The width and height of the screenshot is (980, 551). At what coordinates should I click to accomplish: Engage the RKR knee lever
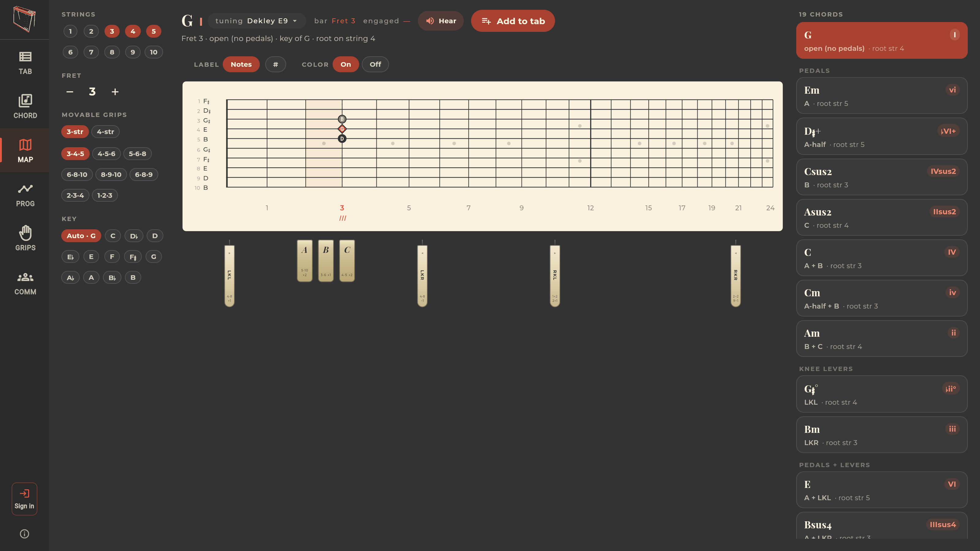click(x=736, y=276)
